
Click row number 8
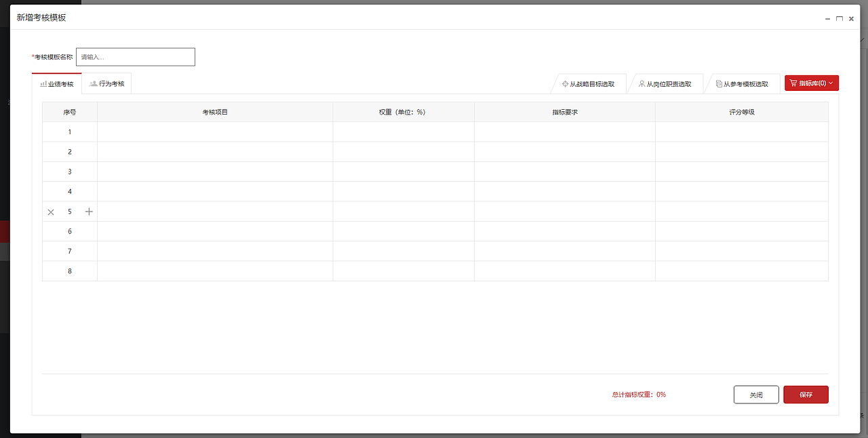tap(70, 271)
